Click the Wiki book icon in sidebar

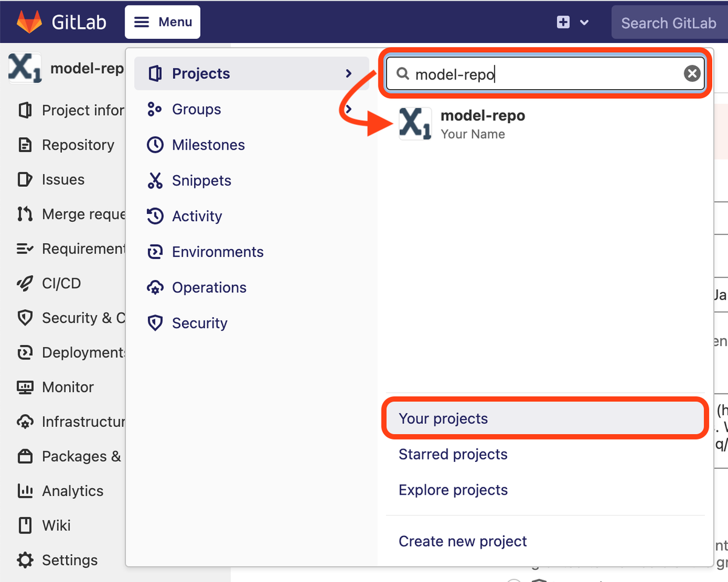click(x=25, y=525)
